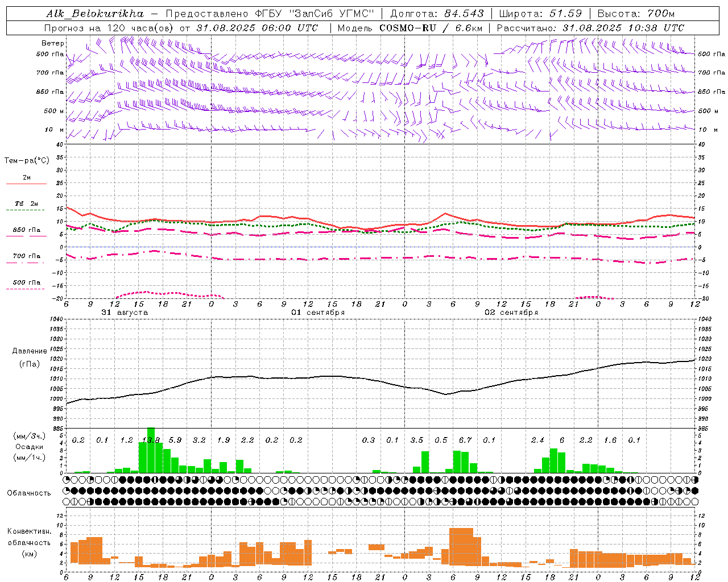Click the 2м temperature legend entry
Screen dimensions: 728x582
[x=26, y=178]
